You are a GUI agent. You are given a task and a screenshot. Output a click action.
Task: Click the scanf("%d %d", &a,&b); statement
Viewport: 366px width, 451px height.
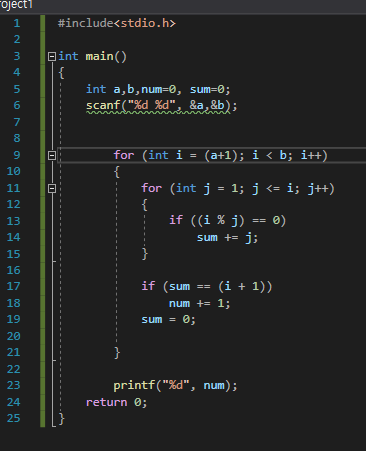(x=162, y=106)
